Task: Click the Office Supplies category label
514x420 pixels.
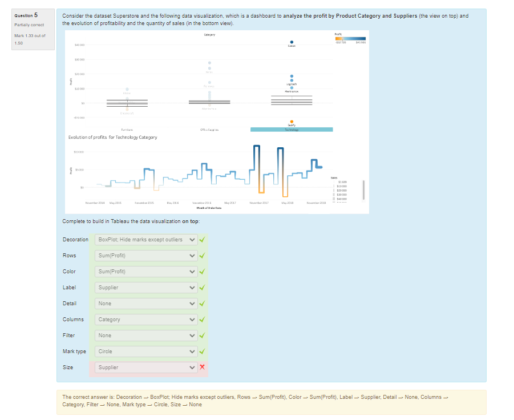Action: [x=209, y=130]
